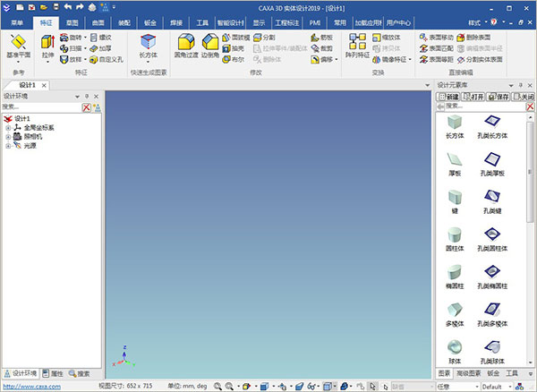The height and width of the screenshot is (392, 537).
Task: Open the 偏移 dropdown arrow
Action: tap(337, 60)
